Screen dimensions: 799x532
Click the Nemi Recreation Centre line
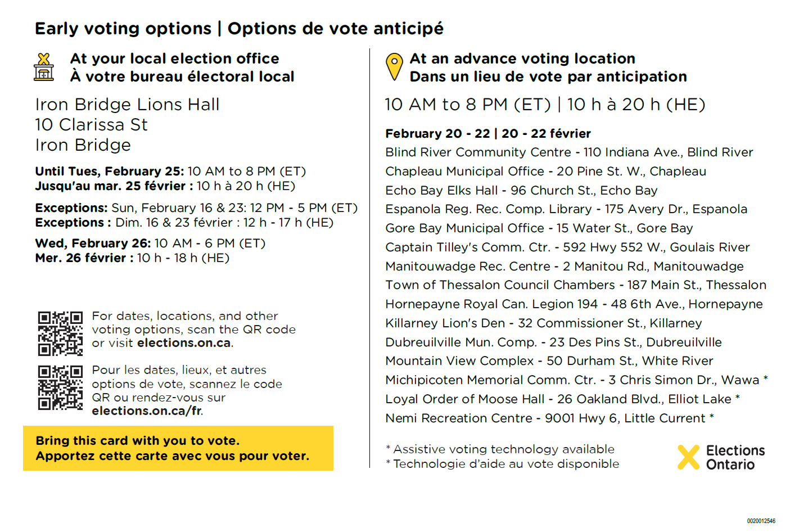click(549, 418)
